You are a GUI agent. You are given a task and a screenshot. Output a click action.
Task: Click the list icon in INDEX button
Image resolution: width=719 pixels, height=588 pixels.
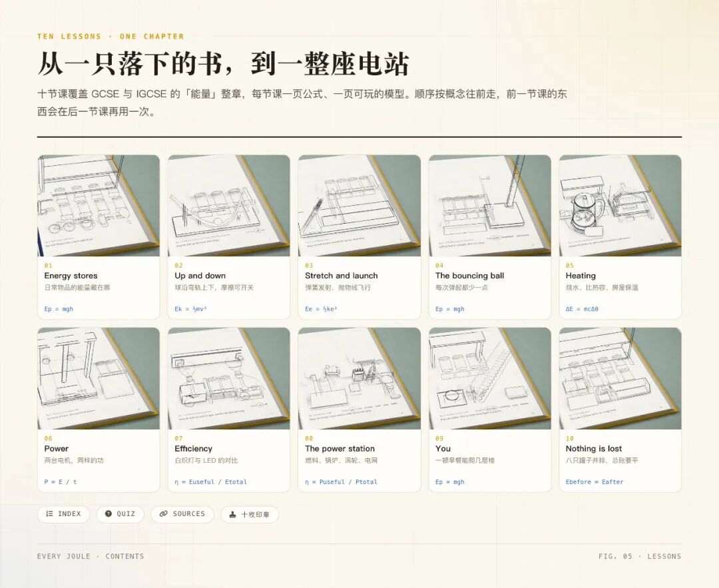pyautogui.click(x=49, y=513)
